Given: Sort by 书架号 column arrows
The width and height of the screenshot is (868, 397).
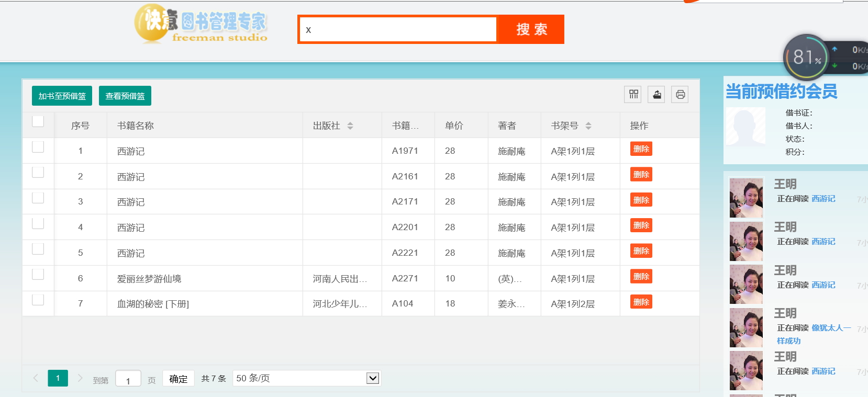Looking at the screenshot, I should (x=588, y=126).
